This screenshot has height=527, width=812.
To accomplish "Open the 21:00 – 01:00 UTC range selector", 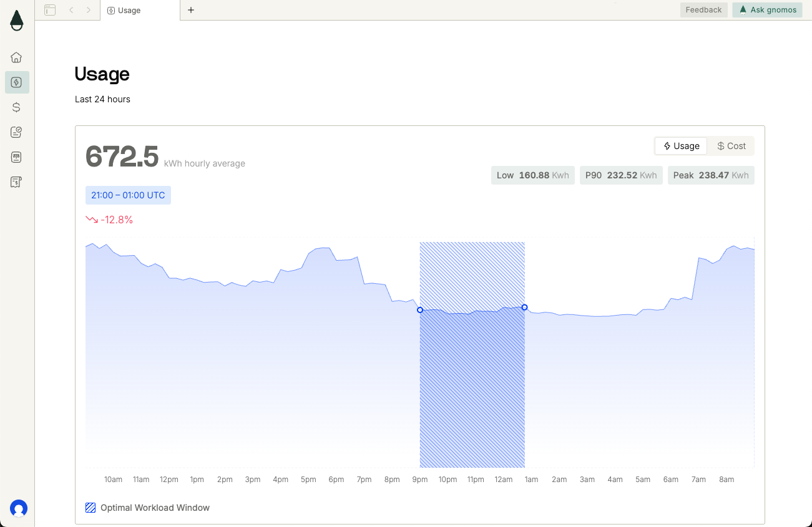I will click(128, 195).
